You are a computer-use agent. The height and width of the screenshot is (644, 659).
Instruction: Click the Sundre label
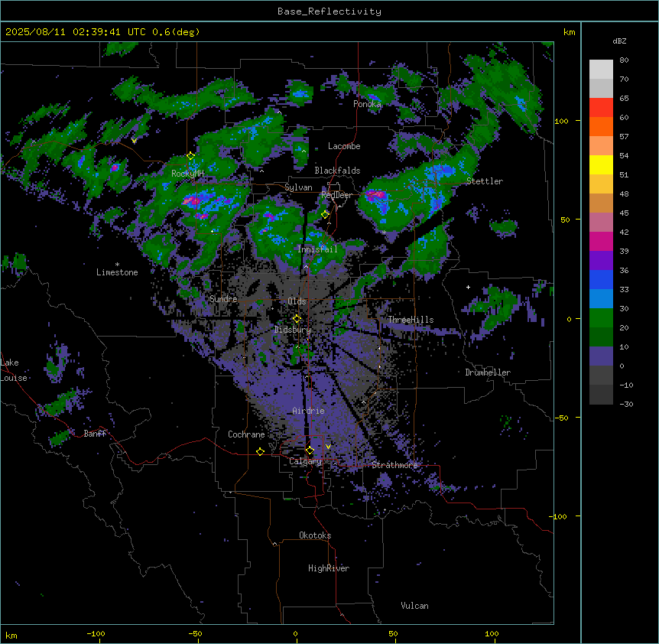point(223,299)
